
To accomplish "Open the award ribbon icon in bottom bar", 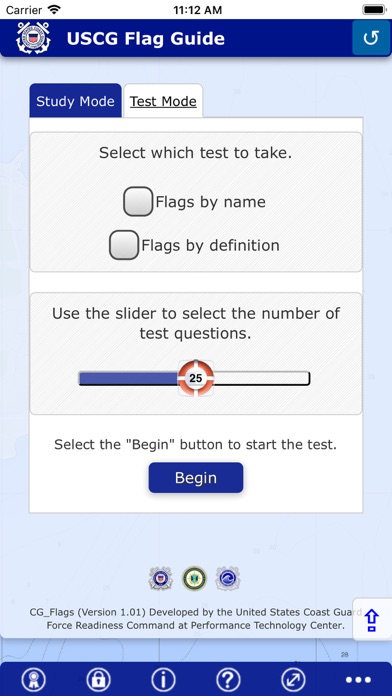I will tap(33, 680).
